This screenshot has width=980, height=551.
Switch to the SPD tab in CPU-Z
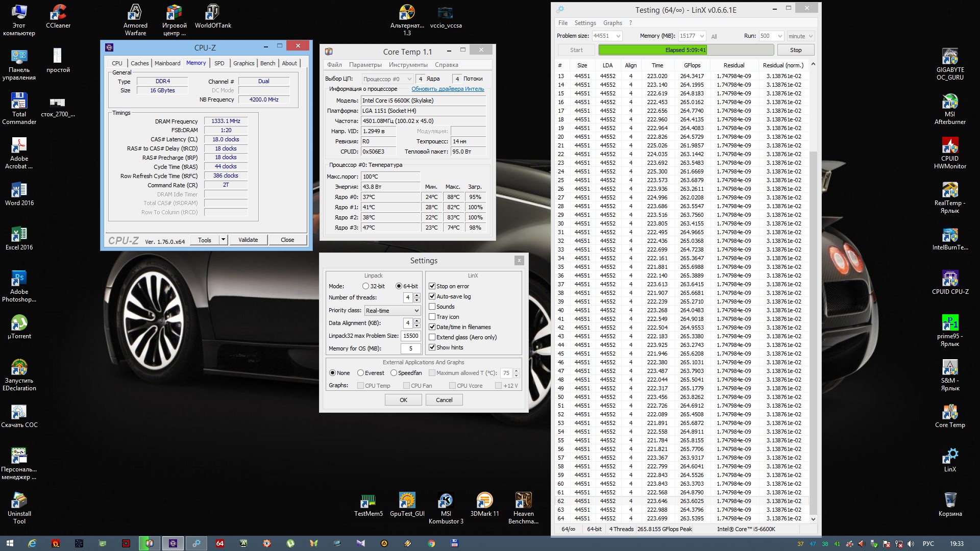click(x=219, y=63)
